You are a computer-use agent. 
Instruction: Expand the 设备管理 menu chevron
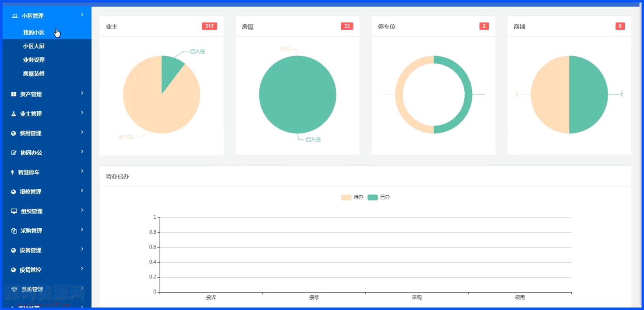[x=82, y=249]
